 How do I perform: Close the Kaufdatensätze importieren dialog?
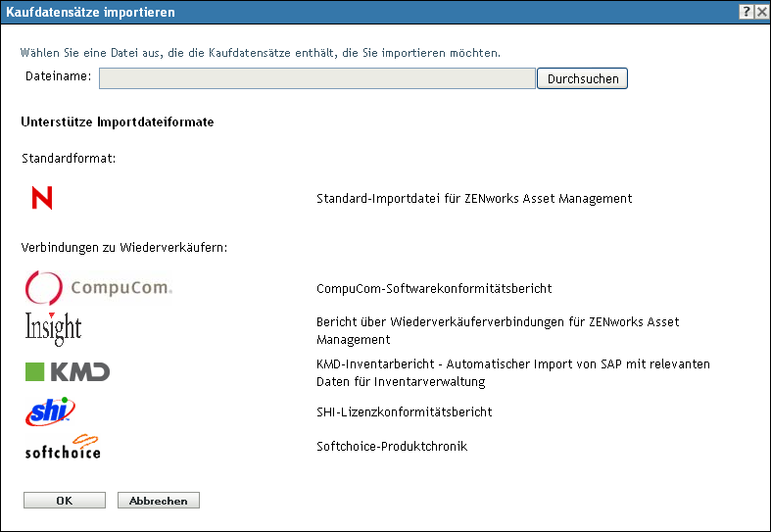(760, 11)
